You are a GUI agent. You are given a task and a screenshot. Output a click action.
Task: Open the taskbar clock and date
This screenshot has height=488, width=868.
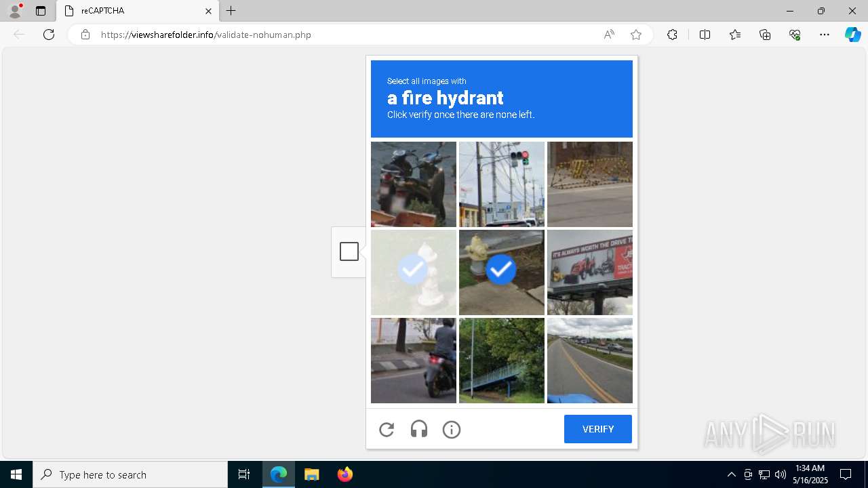tap(810, 474)
